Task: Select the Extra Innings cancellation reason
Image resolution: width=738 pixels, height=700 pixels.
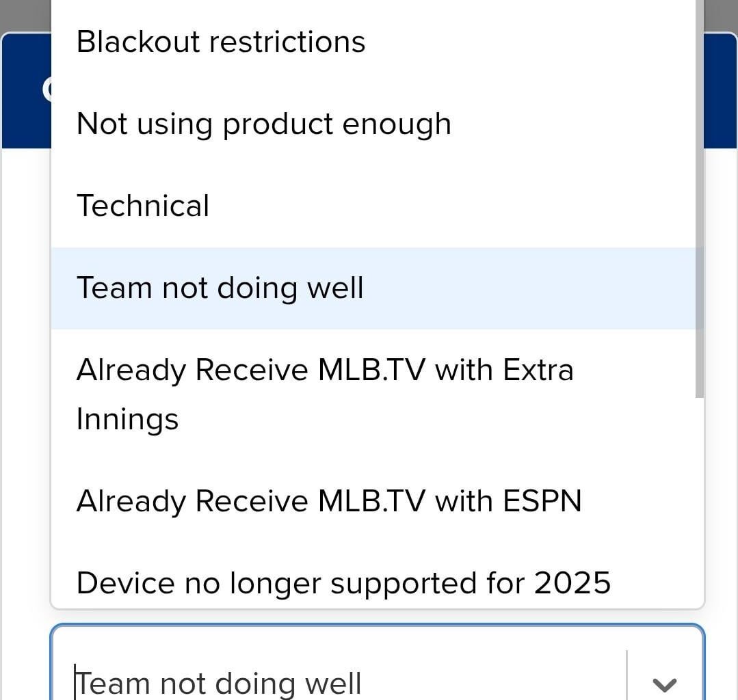Action: click(x=324, y=394)
